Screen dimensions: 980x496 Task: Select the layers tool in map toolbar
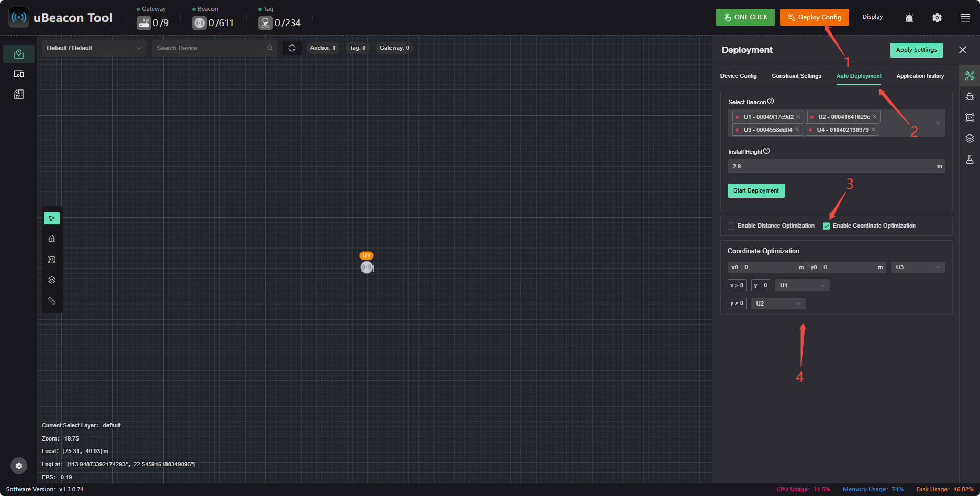[x=52, y=280]
